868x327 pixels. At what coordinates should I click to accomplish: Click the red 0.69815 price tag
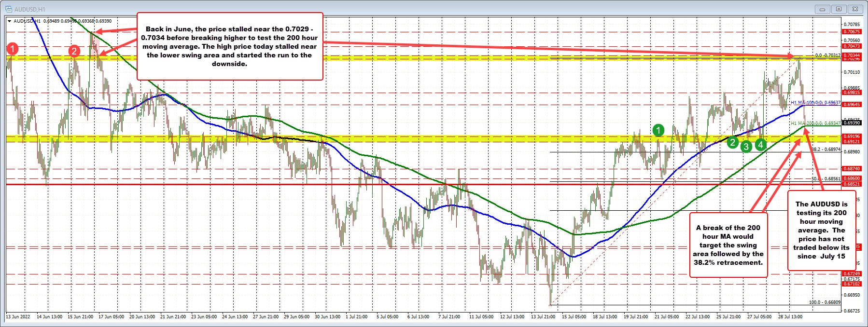tap(851, 93)
